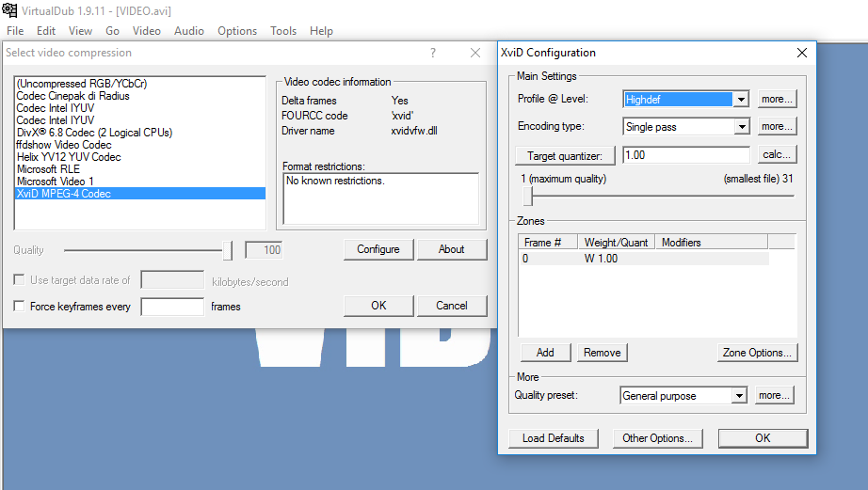Close the Select video compression dialog
Image resolution: width=868 pixels, height=490 pixels.
(x=475, y=53)
